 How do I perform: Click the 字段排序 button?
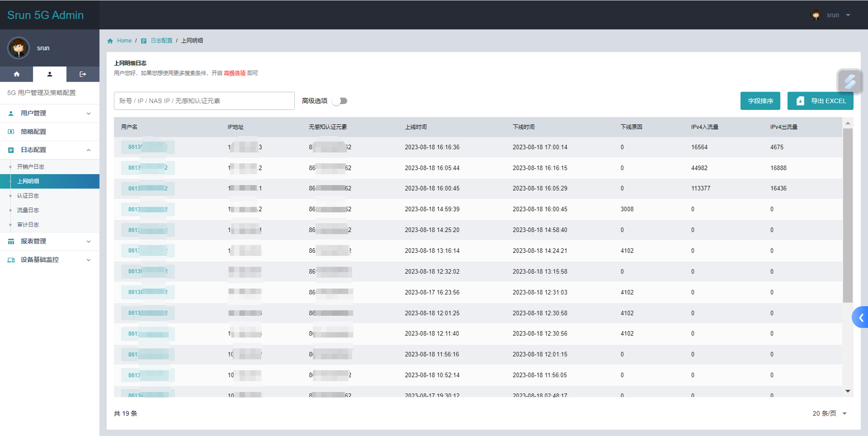760,101
